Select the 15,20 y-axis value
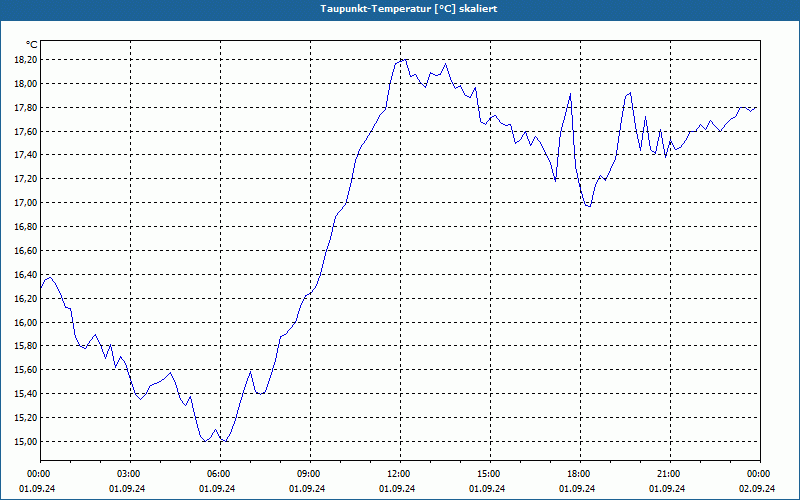800x500 pixels. click(x=27, y=418)
